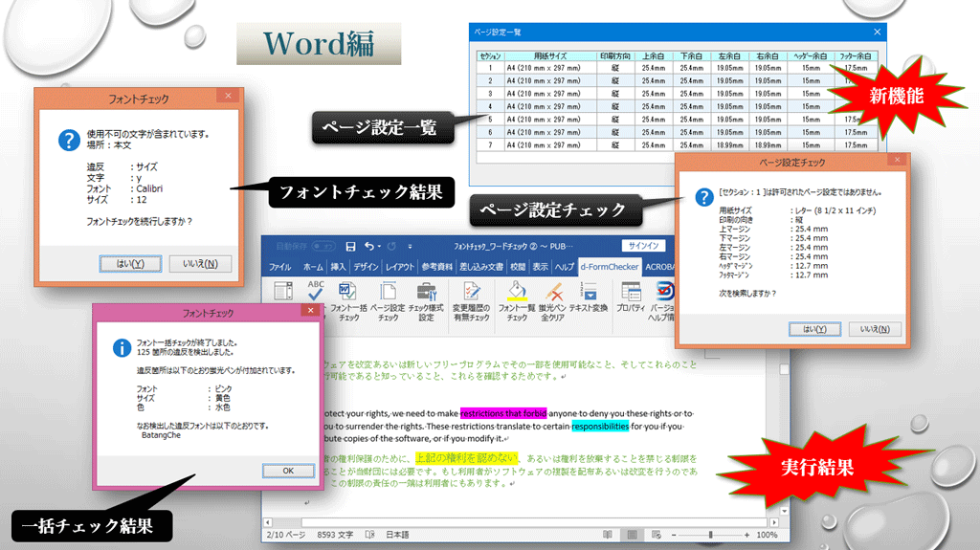Open the ファイル tab
The width and height of the screenshot is (980, 550).
[279, 267]
